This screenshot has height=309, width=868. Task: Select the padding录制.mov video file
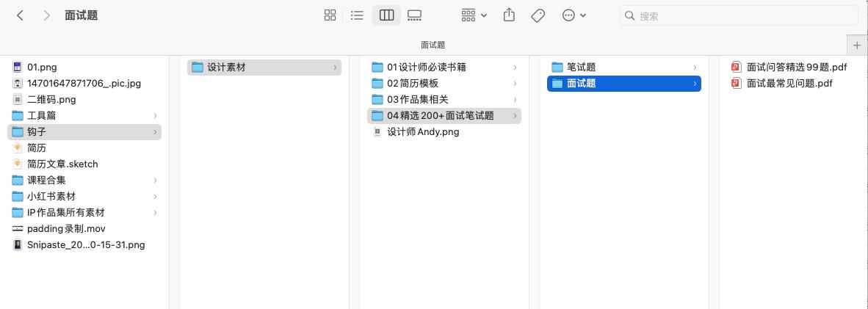pos(84,229)
